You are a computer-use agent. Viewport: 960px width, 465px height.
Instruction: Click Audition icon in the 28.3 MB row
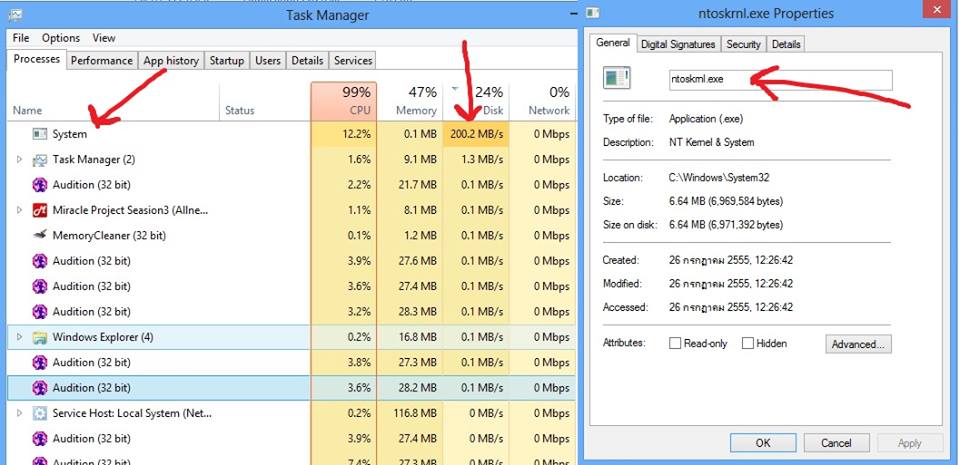tap(40, 311)
